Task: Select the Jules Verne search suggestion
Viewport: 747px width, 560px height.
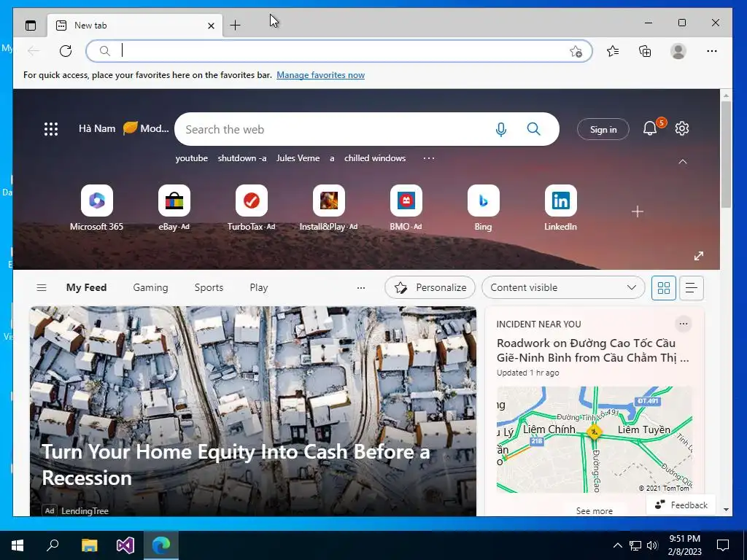Action: [298, 158]
